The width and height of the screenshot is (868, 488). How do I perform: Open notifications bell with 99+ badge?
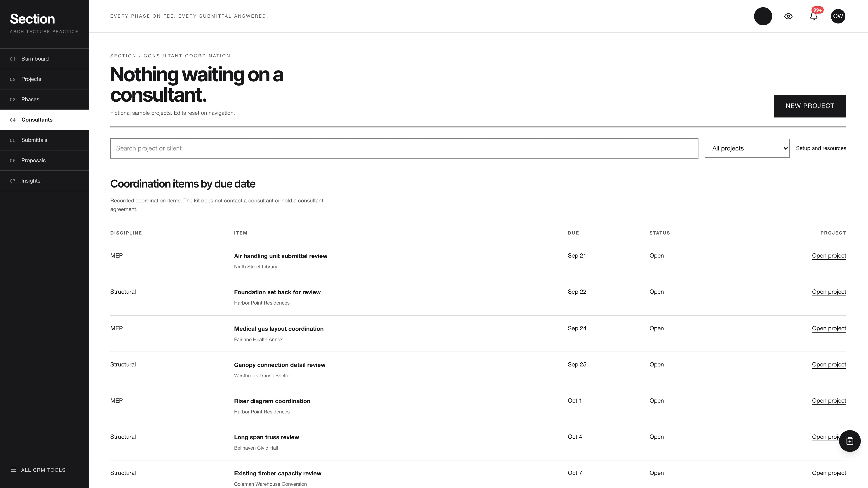click(x=814, y=16)
